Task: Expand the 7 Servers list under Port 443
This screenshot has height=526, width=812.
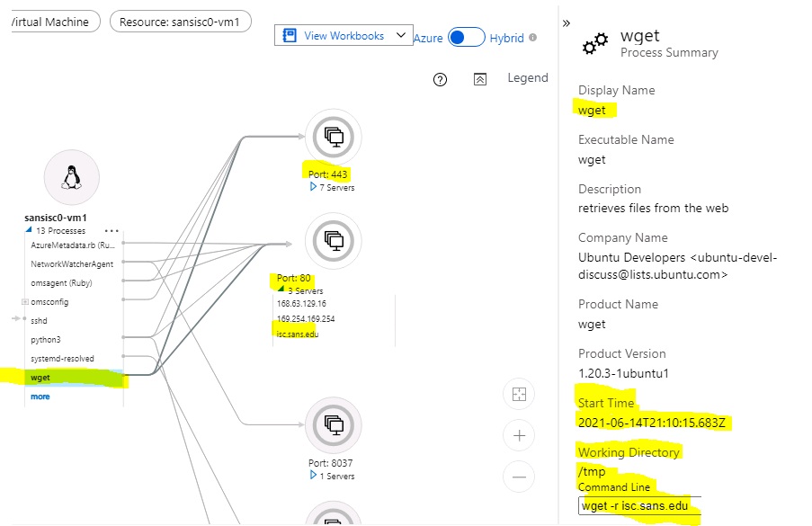Action: tap(313, 186)
